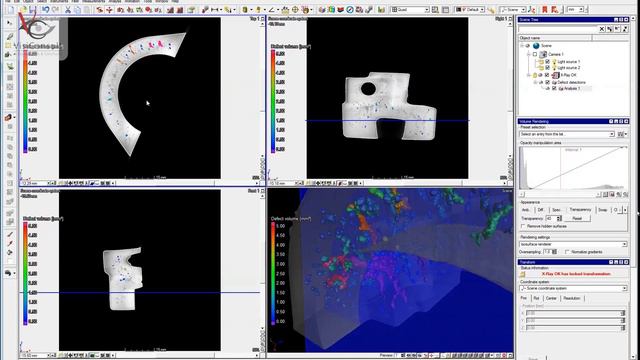Toggle the Analysis 1 checkbox
Image resolution: width=640 pixels, height=360 pixels.
554,89
